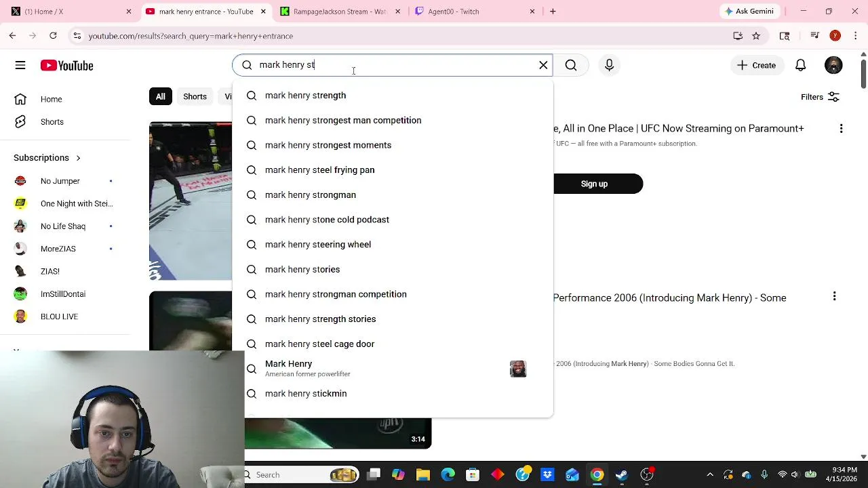
Task: Open Chrome media controls icon
Action: 816,35
